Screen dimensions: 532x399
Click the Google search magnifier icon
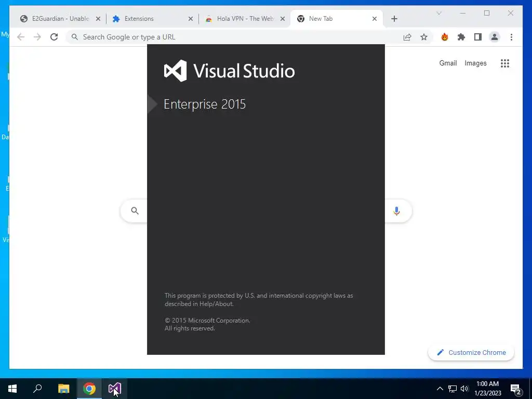click(135, 211)
